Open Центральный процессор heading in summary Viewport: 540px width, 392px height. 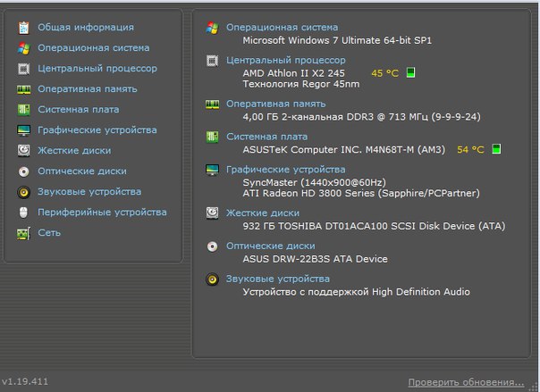pos(286,60)
